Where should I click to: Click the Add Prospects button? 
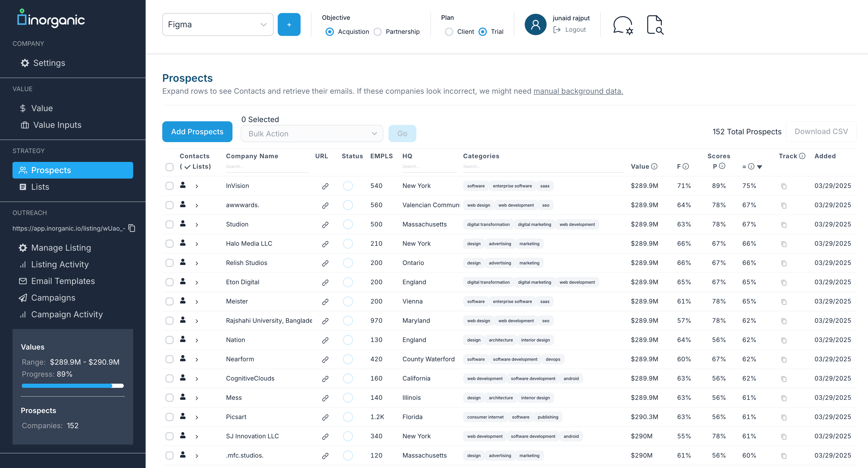click(197, 131)
